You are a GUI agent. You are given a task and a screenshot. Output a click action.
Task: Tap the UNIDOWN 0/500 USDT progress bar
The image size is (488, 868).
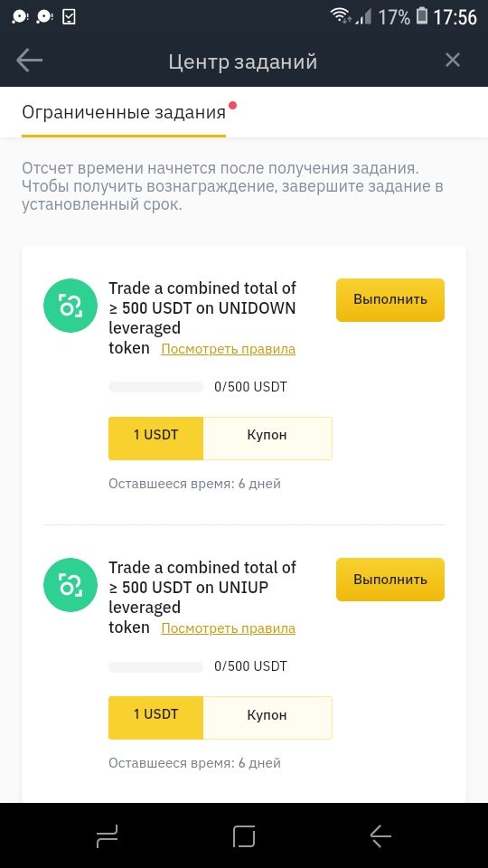coord(156,387)
